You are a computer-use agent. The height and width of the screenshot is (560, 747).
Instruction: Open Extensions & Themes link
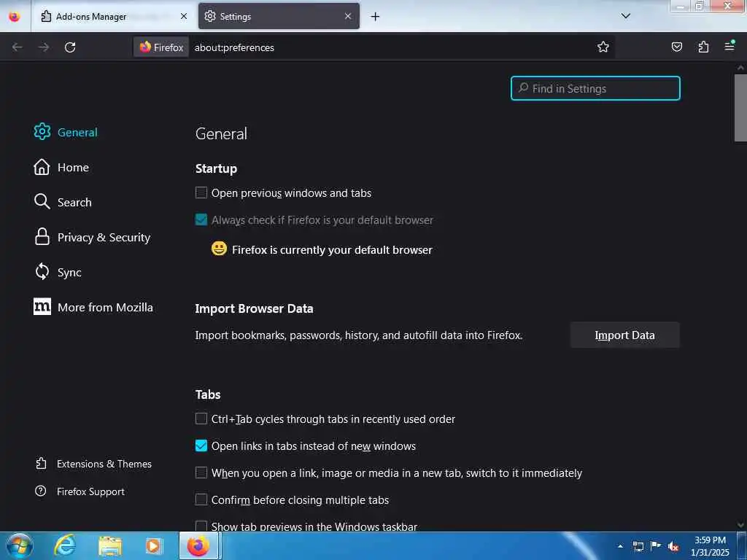104,464
